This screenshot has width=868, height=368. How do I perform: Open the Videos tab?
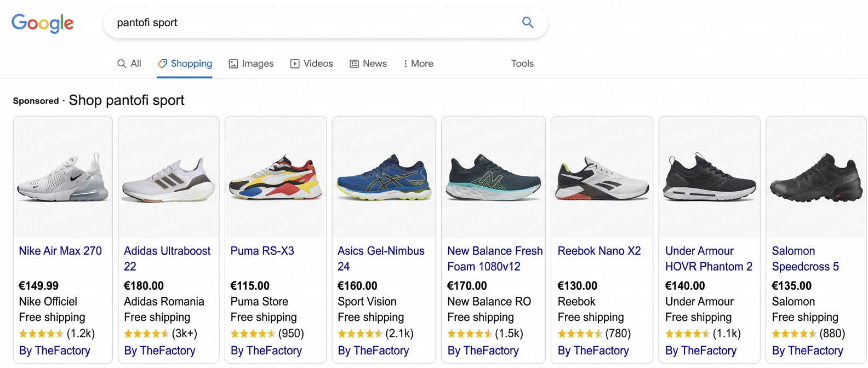click(x=311, y=64)
